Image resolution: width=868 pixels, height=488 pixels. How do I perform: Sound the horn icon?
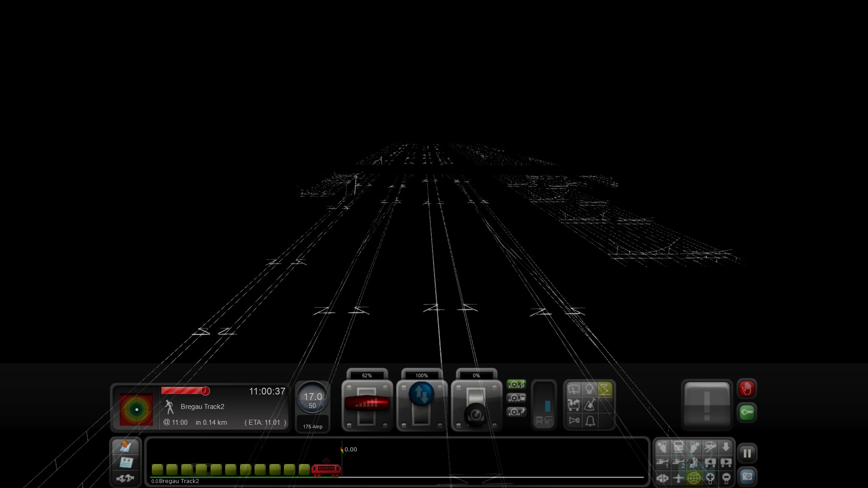[x=574, y=421]
